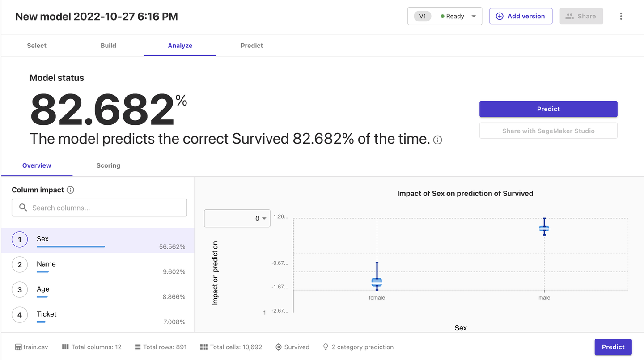Click the Total cells grid icon
644x360 pixels.
click(x=204, y=347)
